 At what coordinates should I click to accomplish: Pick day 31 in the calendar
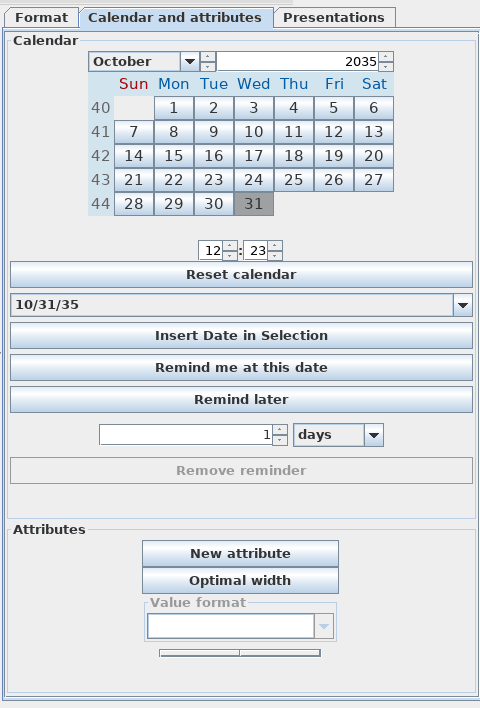click(254, 204)
